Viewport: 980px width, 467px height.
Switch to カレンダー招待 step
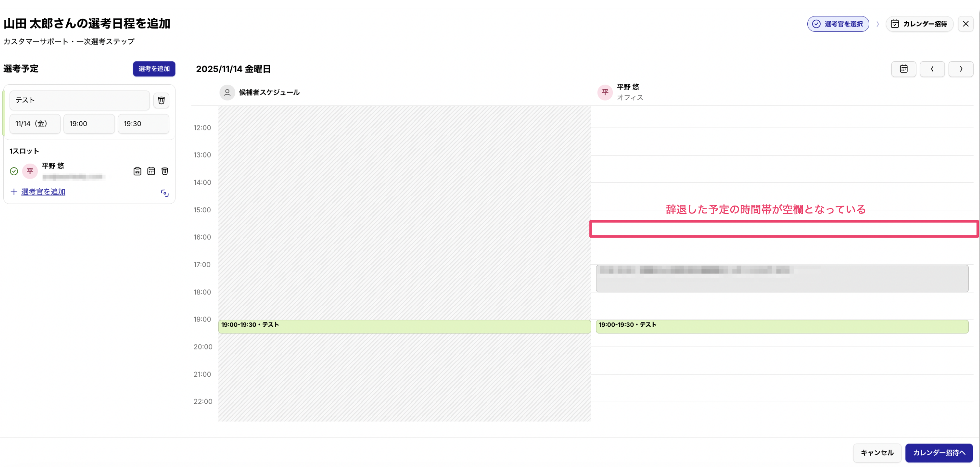pyautogui.click(x=920, y=24)
